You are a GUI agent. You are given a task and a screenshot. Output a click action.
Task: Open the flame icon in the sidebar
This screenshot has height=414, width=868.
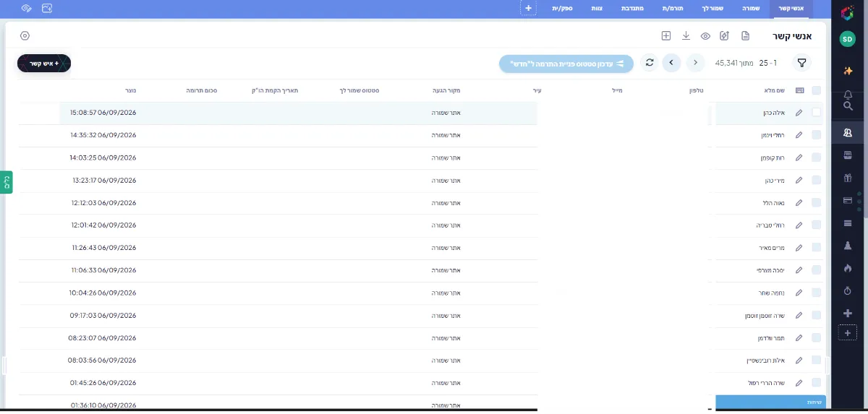(848, 268)
